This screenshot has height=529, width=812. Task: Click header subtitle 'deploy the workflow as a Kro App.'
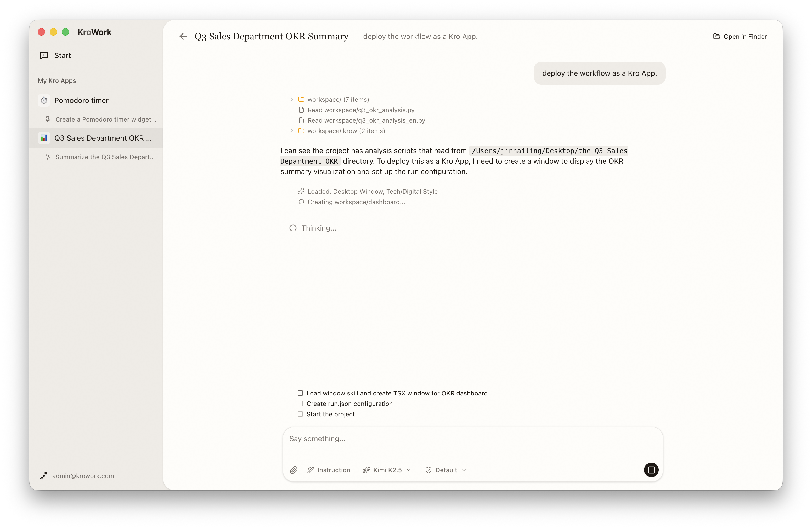pyautogui.click(x=420, y=37)
